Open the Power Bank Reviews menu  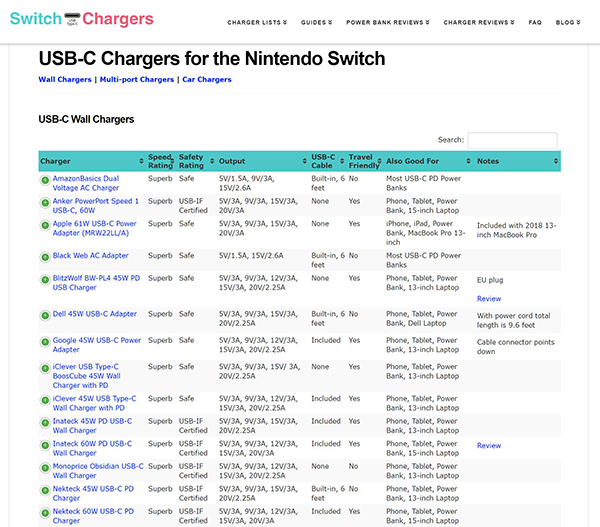click(388, 23)
